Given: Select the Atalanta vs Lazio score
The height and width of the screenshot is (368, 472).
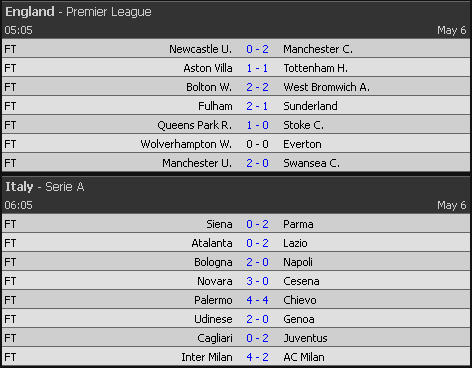Looking at the screenshot, I should [257, 243].
